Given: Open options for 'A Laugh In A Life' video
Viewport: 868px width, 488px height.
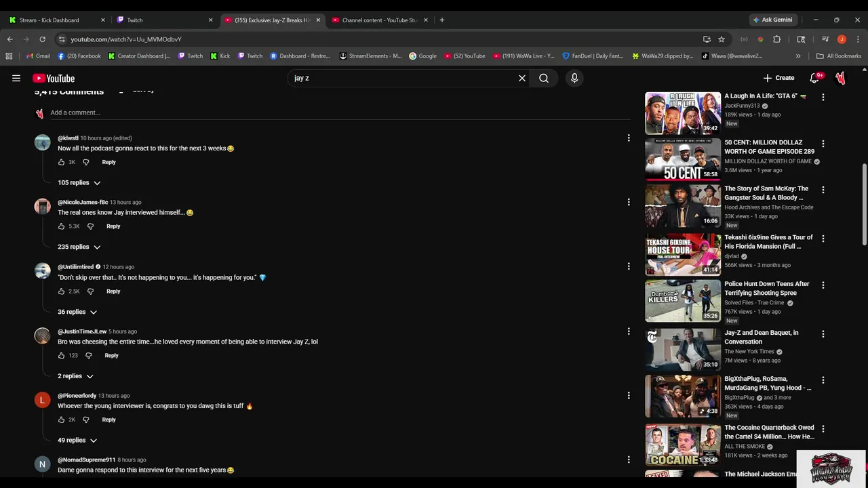Looking at the screenshot, I should click(823, 97).
